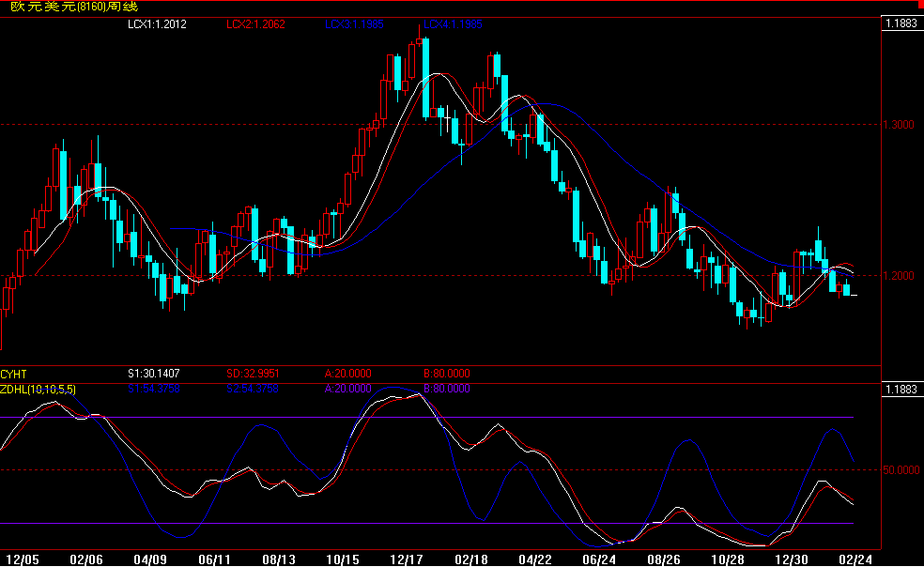
Task: Select the ZDHL(10,10,5,5) indicator name
Action: tap(38, 390)
